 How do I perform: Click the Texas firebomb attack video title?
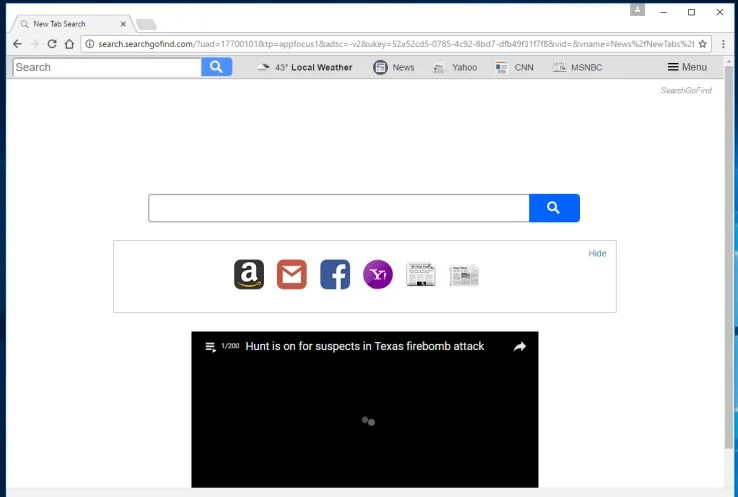pos(365,346)
